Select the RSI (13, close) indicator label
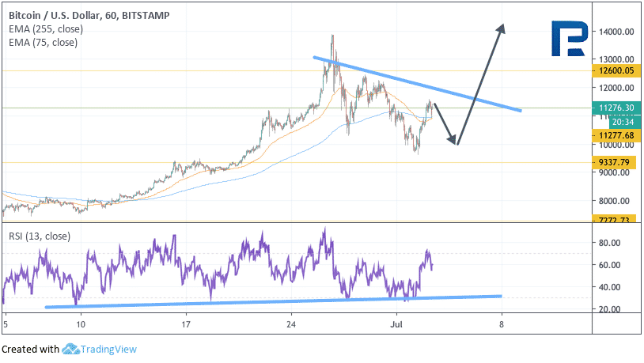The image size is (644, 363). (x=40, y=236)
